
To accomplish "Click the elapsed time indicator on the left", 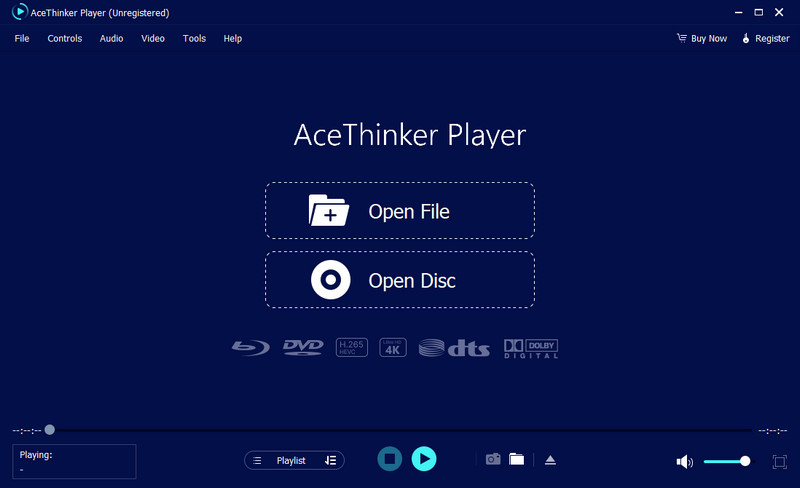I will [27, 431].
